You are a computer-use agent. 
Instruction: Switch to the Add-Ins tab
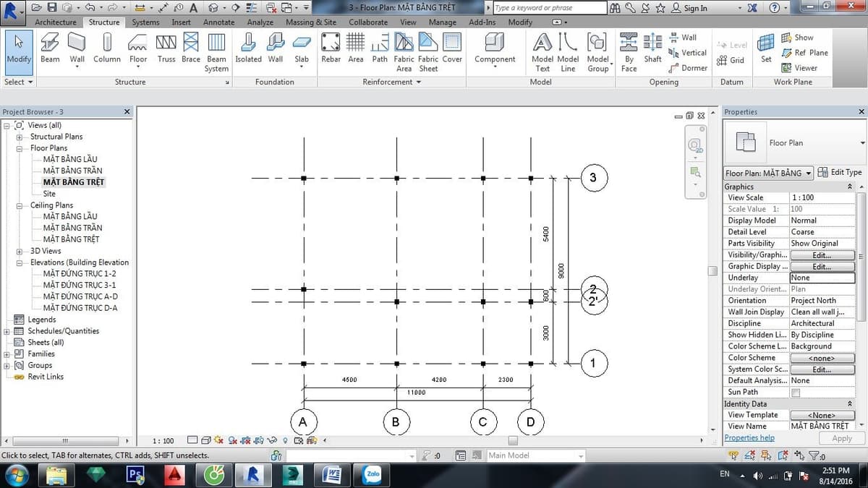tap(482, 22)
